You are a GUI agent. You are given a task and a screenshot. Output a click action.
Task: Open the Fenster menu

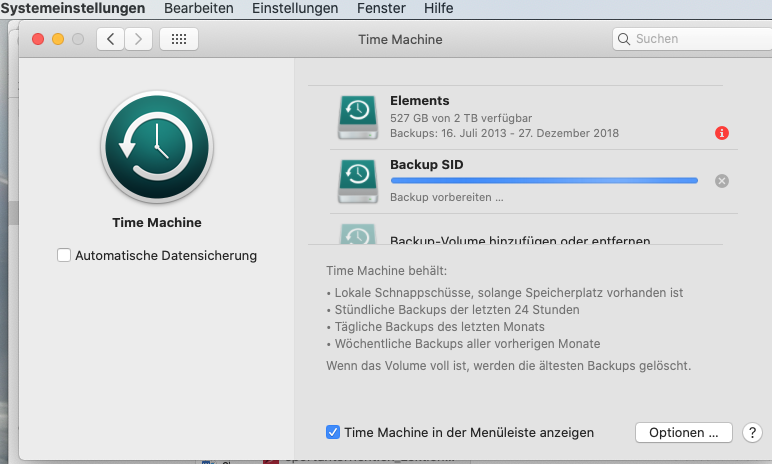coord(381,8)
